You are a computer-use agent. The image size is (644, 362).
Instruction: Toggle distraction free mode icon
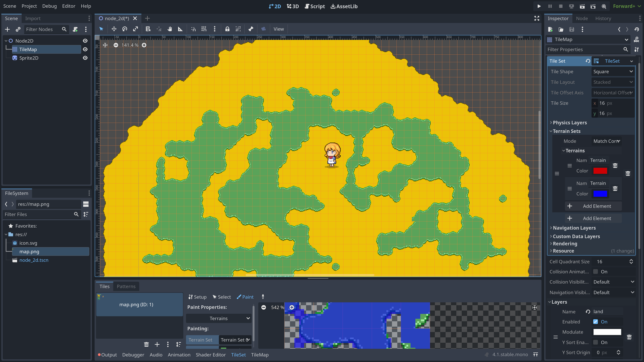tap(537, 19)
